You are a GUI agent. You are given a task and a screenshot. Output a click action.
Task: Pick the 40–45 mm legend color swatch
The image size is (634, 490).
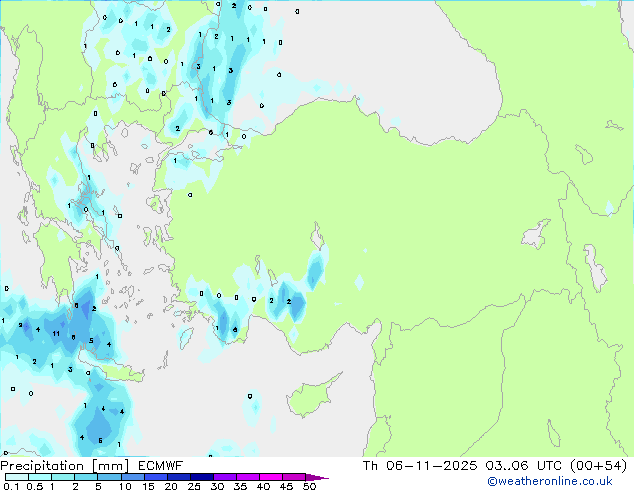point(271,477)
